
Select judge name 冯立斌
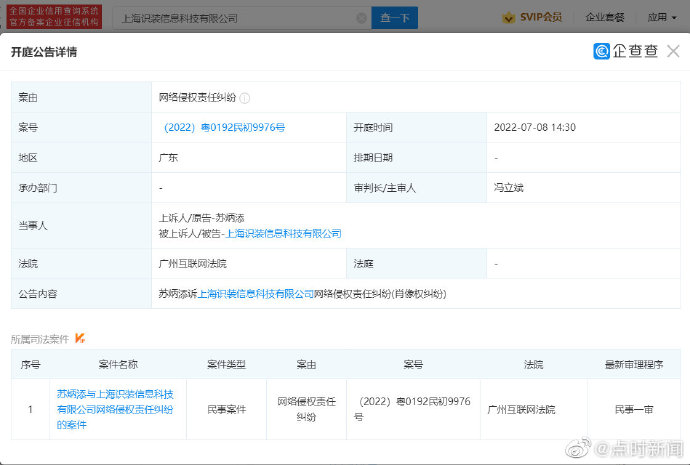click(508, 188)
